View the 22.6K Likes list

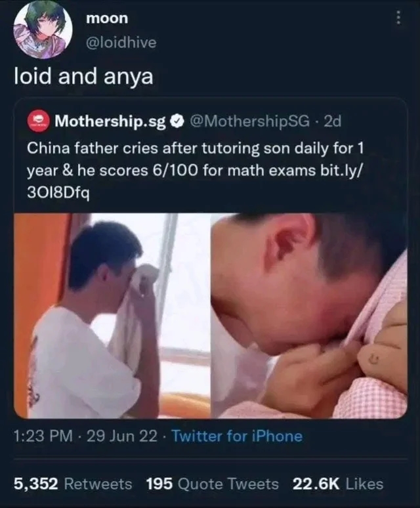click(x=338, y=484)
